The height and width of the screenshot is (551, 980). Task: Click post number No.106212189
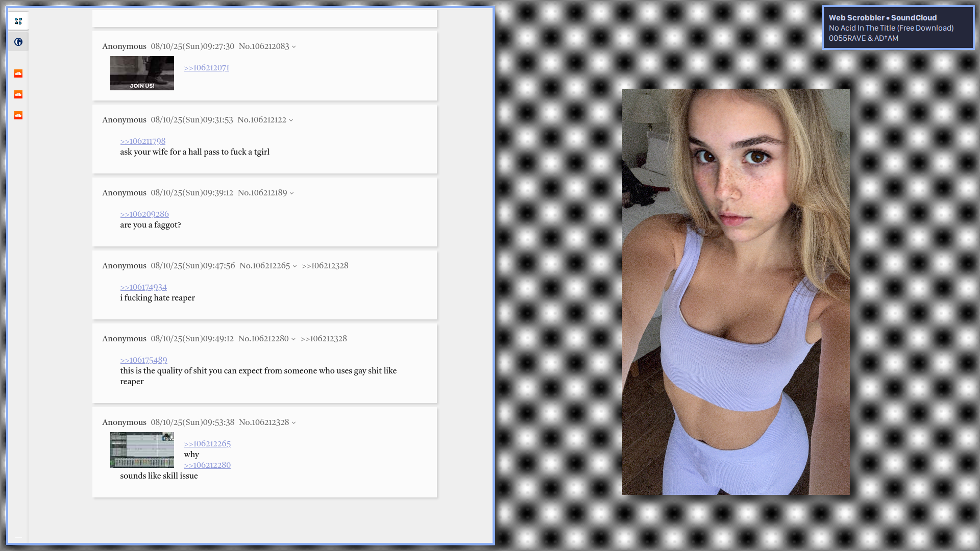[262, 192]
